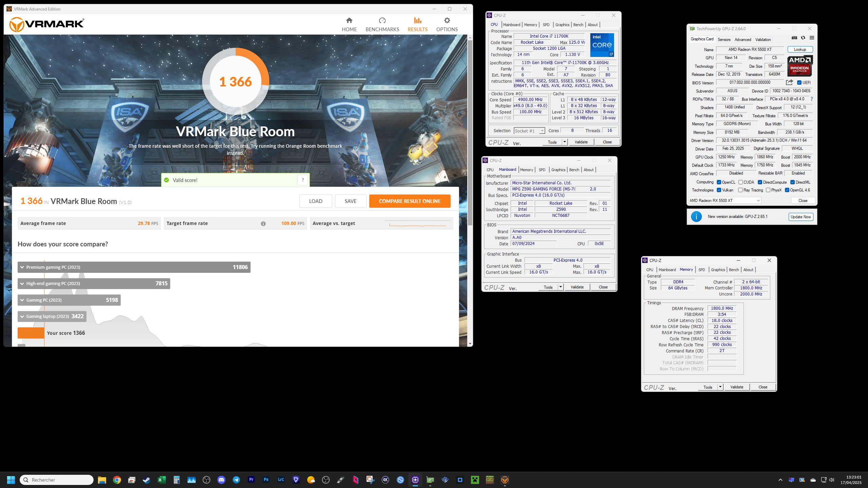Toggle the CUDA checkbox in GPU-Z

pos(741,182)
